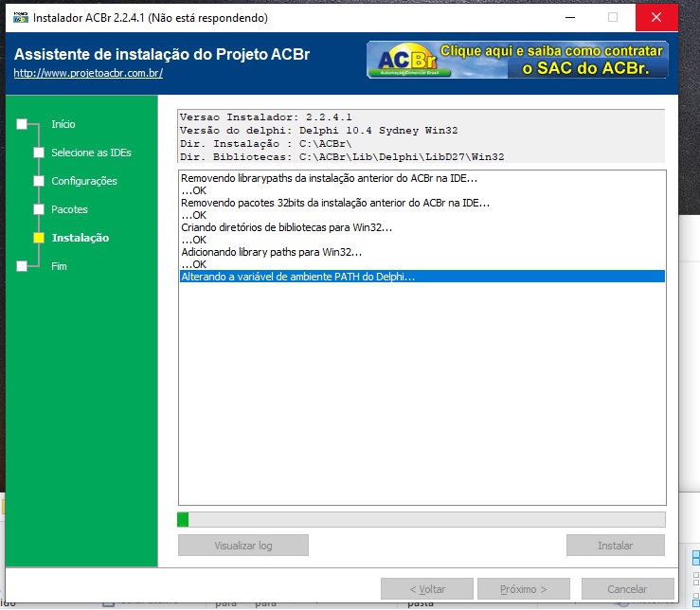Click the Configurações step marker

(x=39, y=181)
